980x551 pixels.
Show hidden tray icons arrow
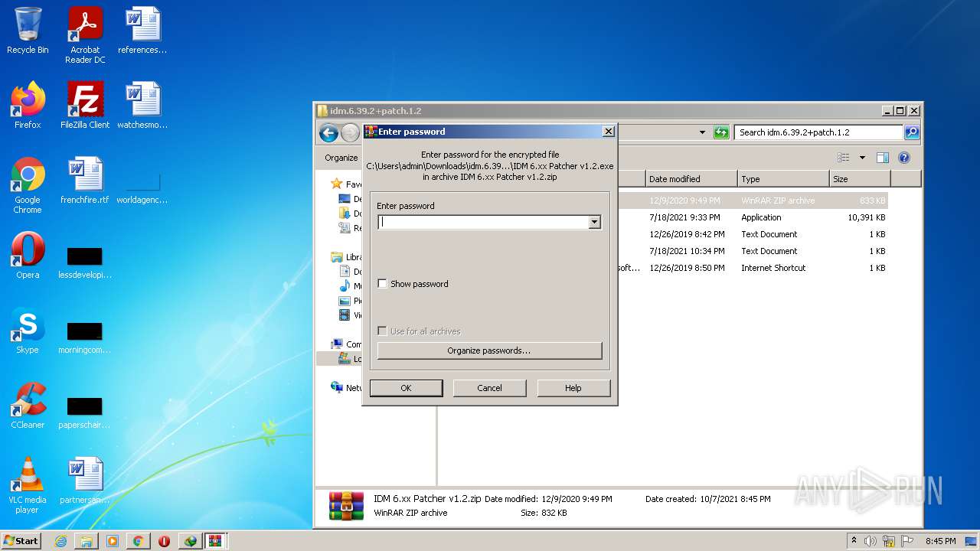coord(854,541)
